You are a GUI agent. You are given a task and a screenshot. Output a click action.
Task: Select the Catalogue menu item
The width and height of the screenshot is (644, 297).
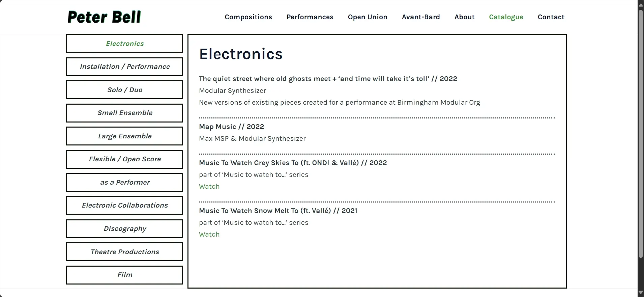tap(506, 17)
